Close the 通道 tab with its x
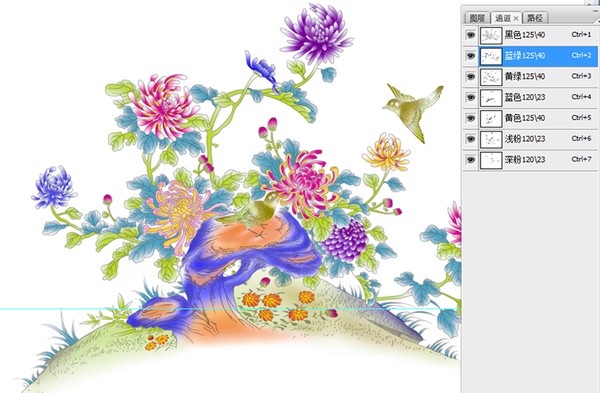This screenshot has width=600, height=393. pyautogui.click(x=516, y=18)
